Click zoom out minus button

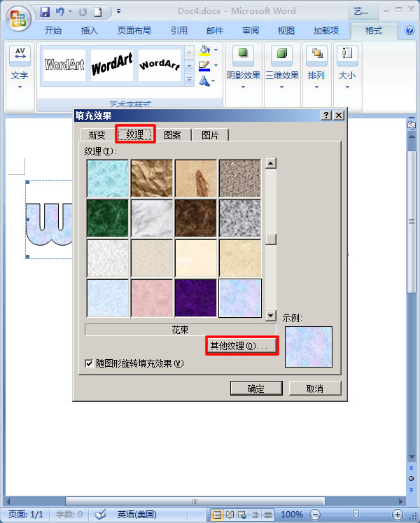(314, 515)
